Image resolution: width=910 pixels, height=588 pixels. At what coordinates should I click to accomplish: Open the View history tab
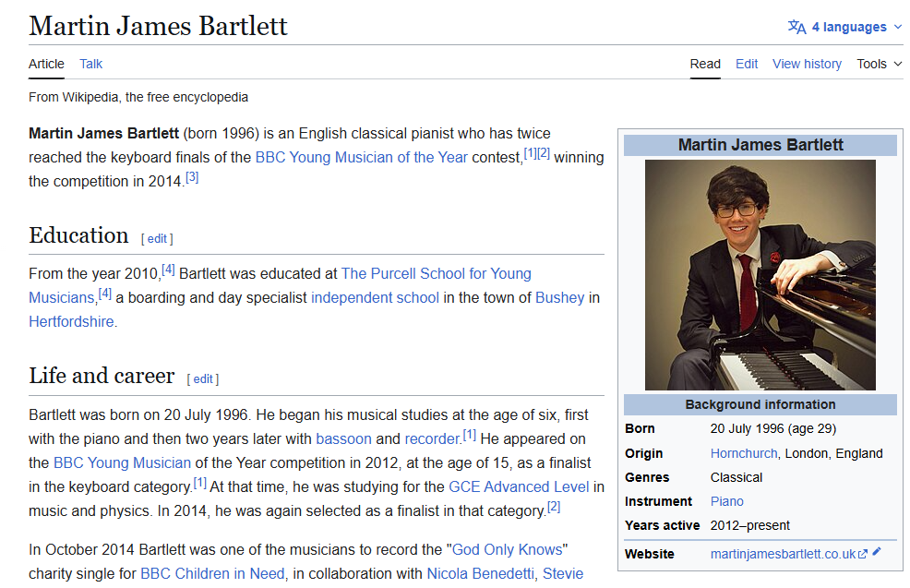(807, 64)
